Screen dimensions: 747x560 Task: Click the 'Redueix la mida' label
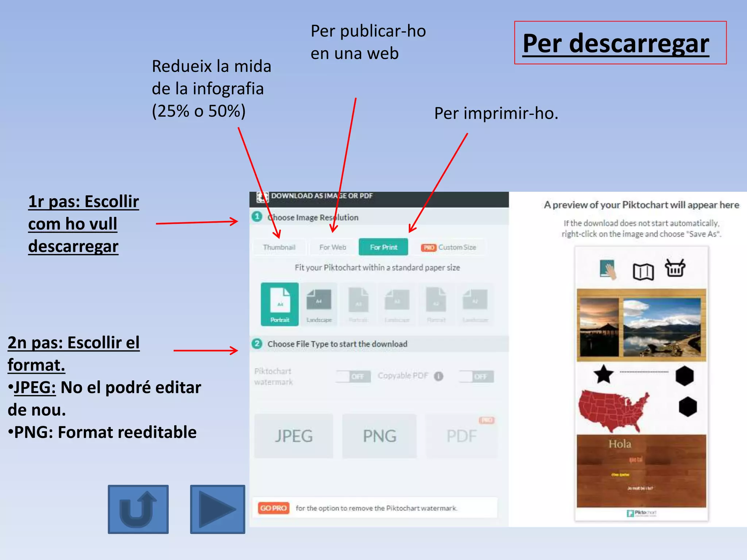tap(212, 66)
